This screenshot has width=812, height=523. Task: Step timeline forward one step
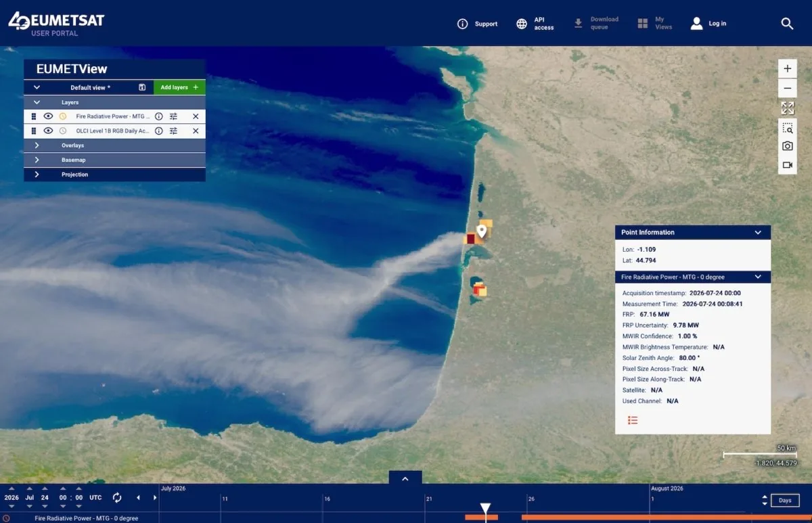155,497
